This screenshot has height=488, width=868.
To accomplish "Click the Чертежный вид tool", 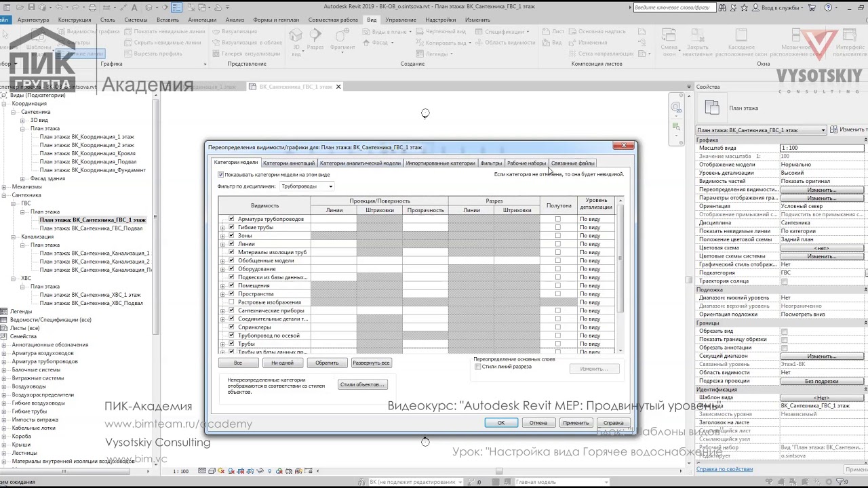I will [x=441, y=32].
